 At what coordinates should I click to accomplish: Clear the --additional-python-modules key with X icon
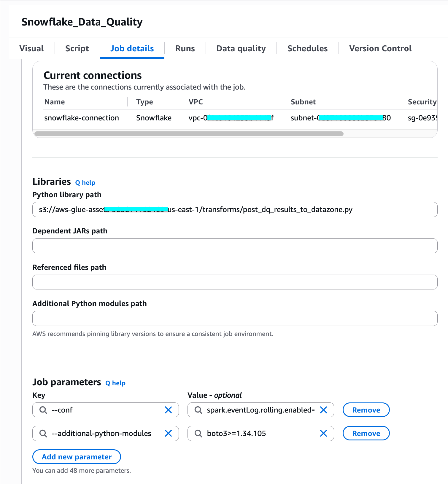(x=168, y=433)
